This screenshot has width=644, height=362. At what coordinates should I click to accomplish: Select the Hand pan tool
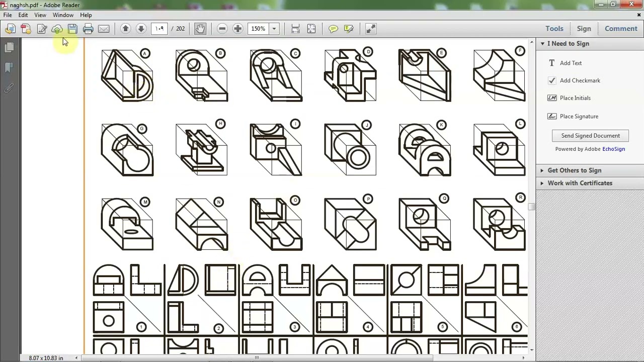(x=200, y=29)
